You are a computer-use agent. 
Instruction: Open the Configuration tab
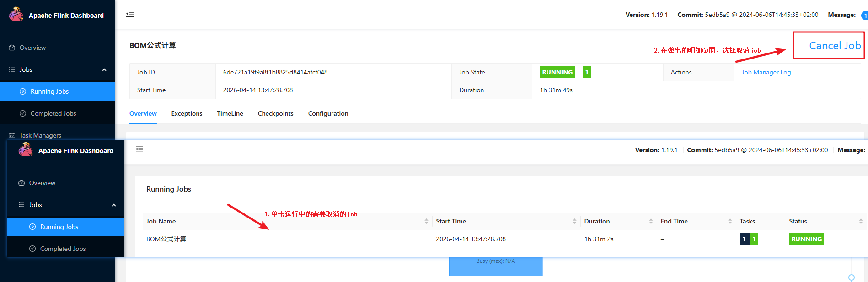click(328, 113)
